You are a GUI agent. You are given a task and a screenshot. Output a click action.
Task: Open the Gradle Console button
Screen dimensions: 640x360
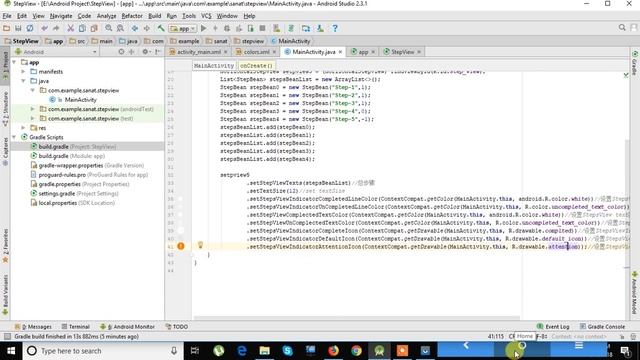pyautogui.click(x=602, y=327)
